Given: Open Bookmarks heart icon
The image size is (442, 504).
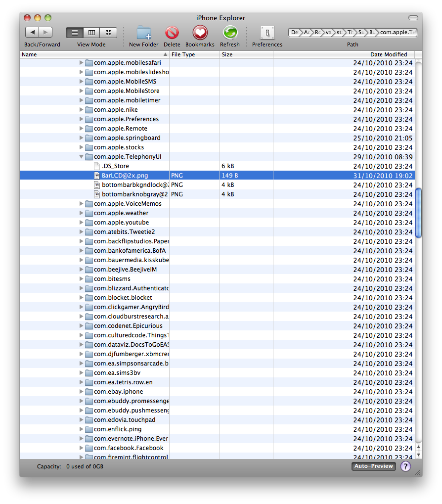Looking at the screenshot, I should [x=200, y=33].
